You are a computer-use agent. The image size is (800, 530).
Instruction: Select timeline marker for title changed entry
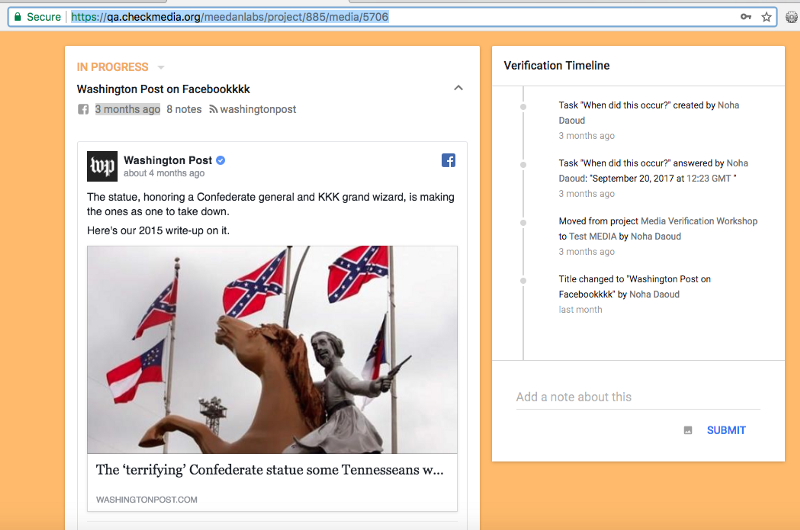pos(523,281)
